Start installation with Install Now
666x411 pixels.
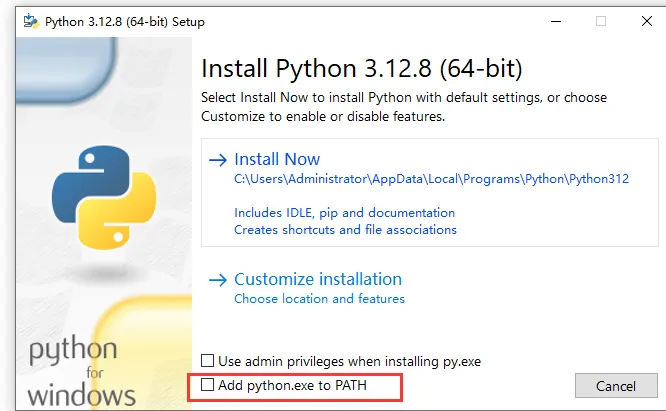pyautogui.click(x=277, y=159)
